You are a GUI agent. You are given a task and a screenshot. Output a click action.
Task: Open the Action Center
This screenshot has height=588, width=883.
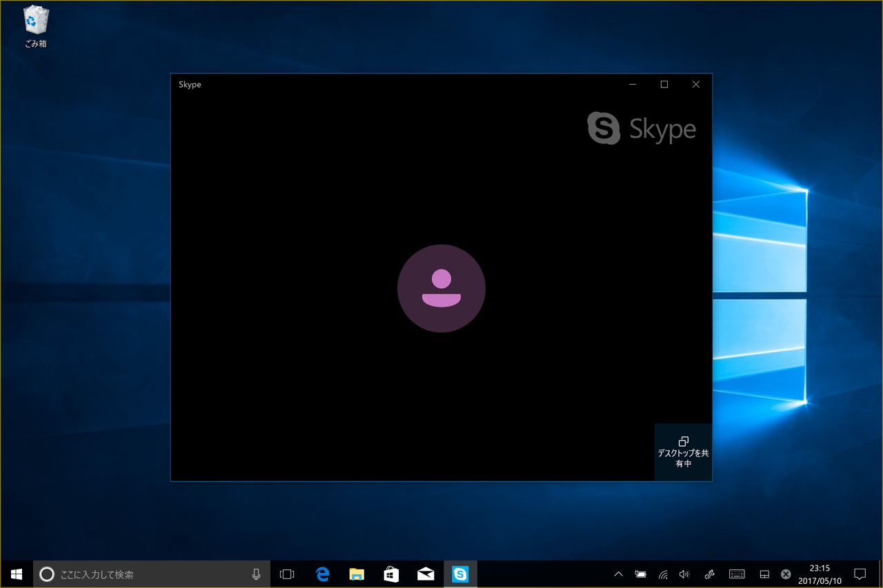tap(860, 574)
